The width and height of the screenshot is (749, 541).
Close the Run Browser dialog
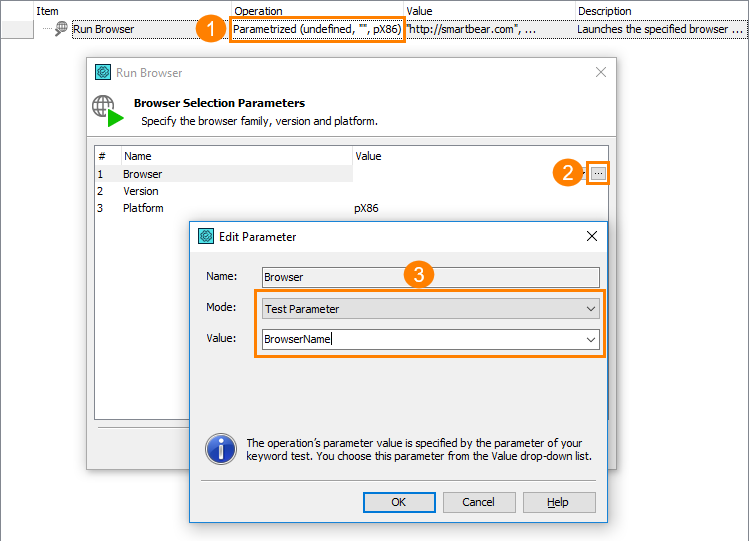tap(601, 72)
